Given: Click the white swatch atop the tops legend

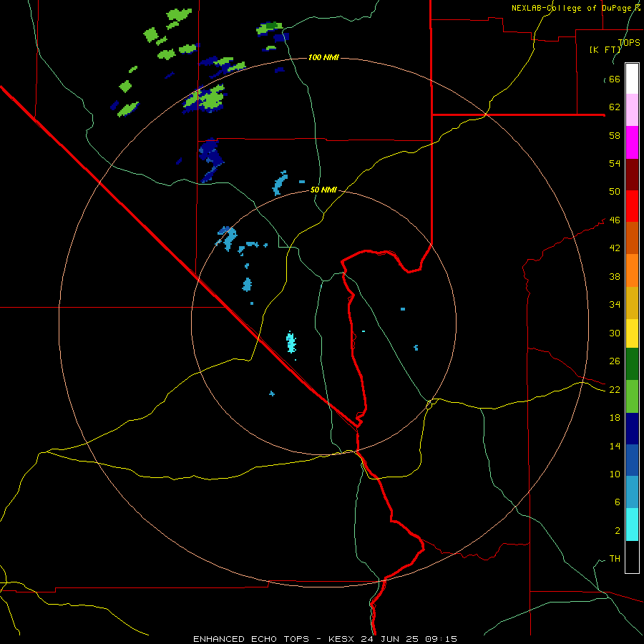Looking at the screenshot, I should tap(632, 79).
